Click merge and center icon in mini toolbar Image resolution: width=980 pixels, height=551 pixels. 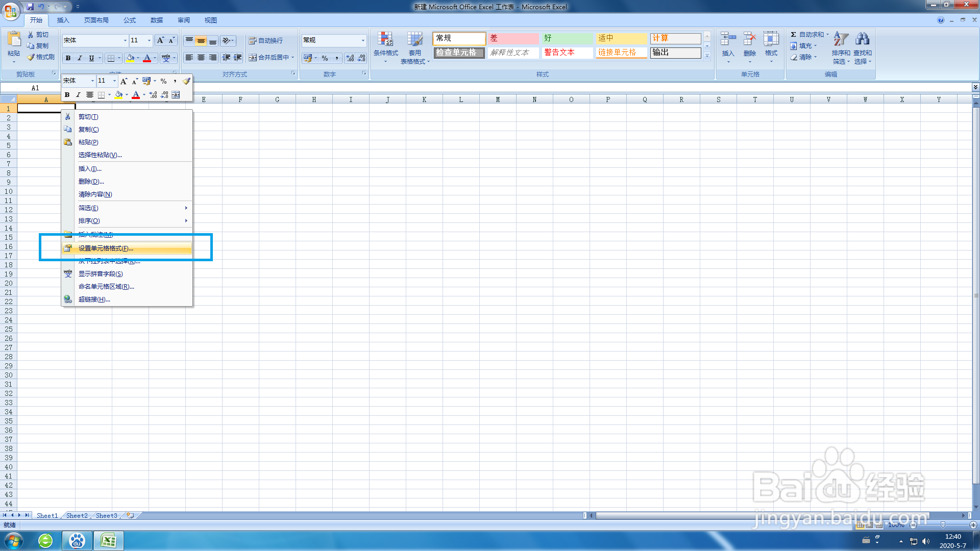pyautogui.click(x=176, y=95)
